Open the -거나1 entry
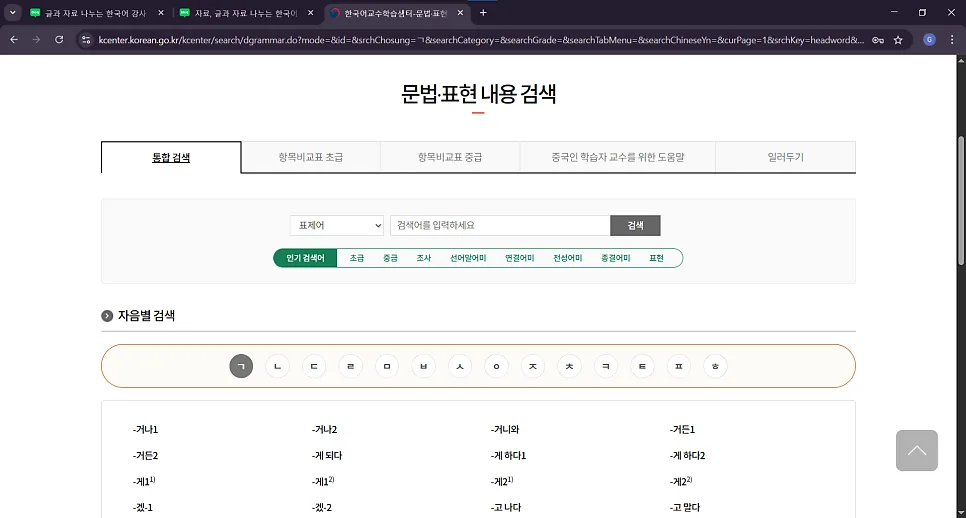Image resolution: width=966 pixels, height=518 pixels. [145, 429]
